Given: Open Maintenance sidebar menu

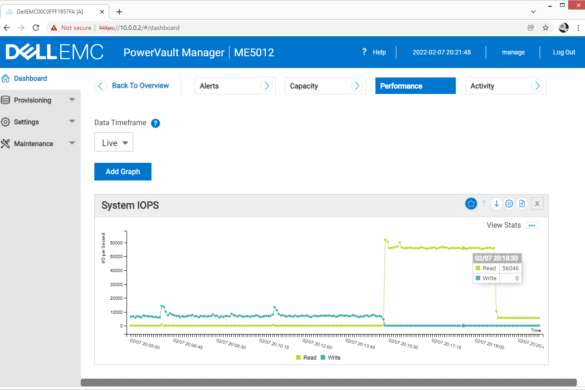Looking at the screenshot, I should pos(34,144).
